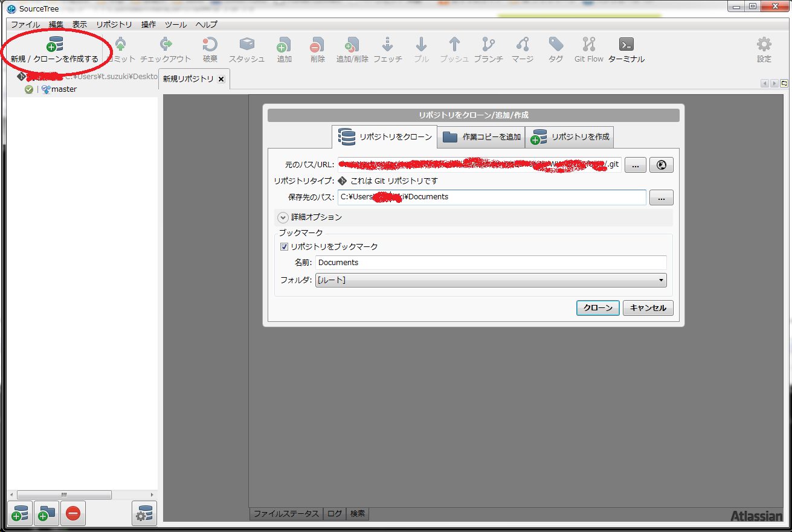792x532 pixels.
Task: Switch to the 作業コピーを追加 tab
Action: [x=481, y=137]
